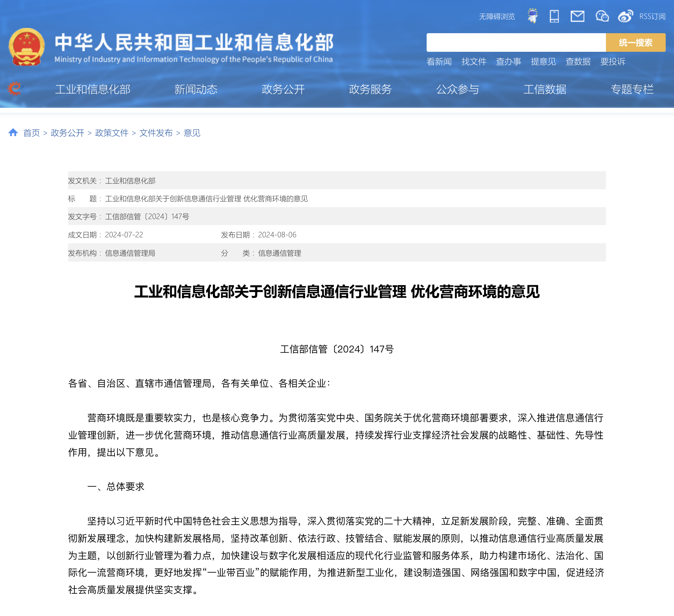
Task: Select the 要投诉 quick link
Action: click(613, 61)
